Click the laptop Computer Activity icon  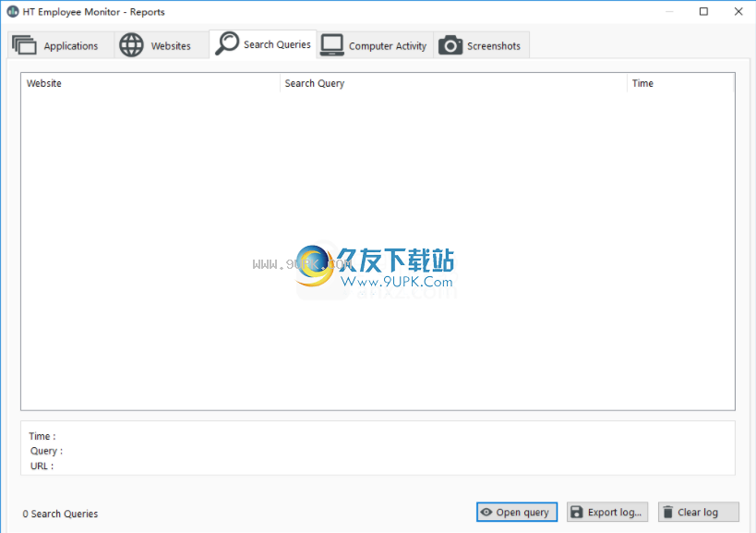331,45
